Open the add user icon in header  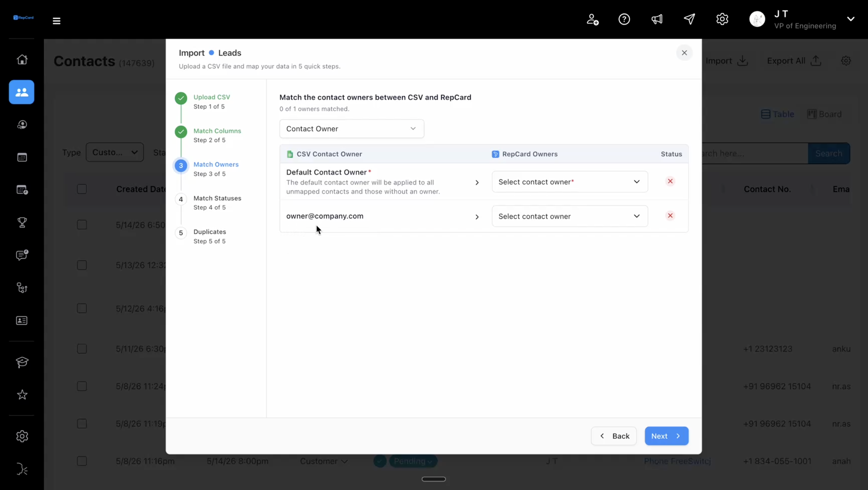[x=592, y=19]
